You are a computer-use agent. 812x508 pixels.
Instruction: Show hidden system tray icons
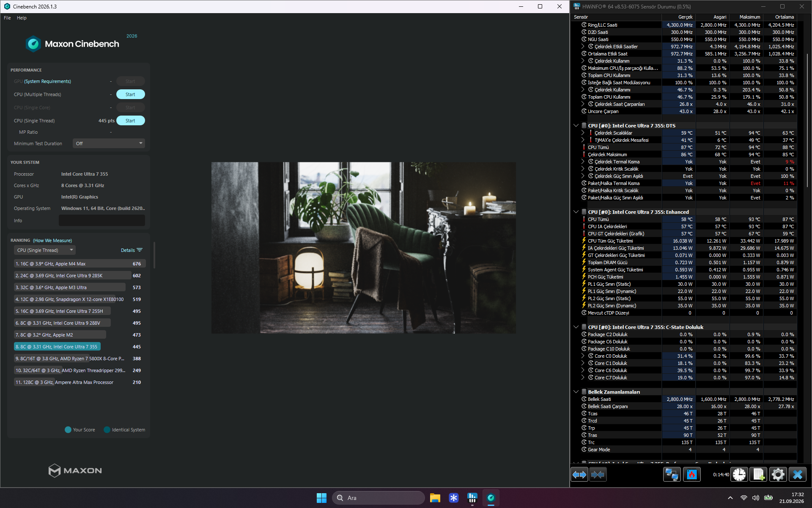[730, 498]
